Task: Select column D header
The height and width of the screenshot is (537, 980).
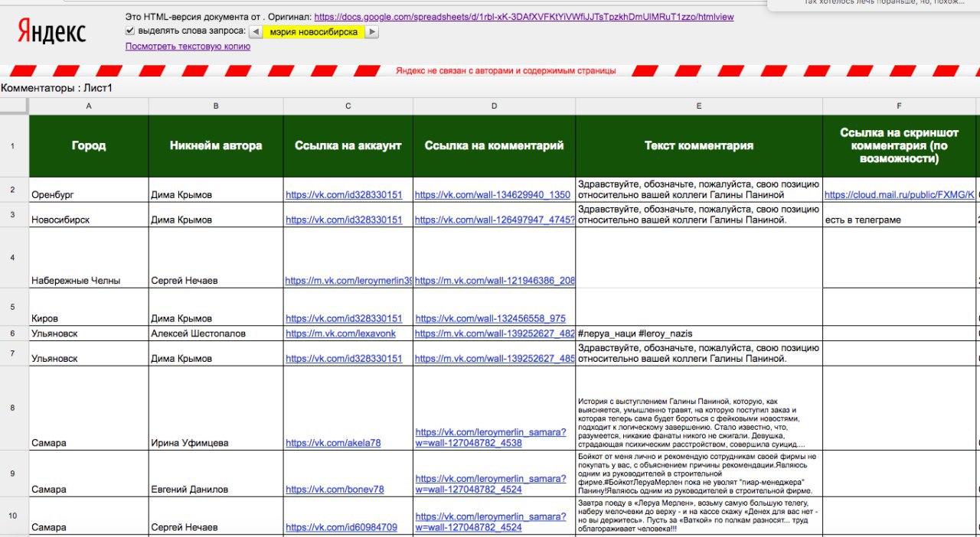Action: point(494,106)
